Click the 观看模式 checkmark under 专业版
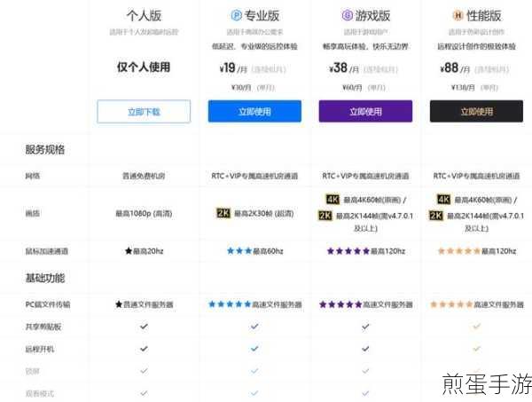The width and height of the screenshot is (532, 402). pyautogui.click(x=254, y=393)
